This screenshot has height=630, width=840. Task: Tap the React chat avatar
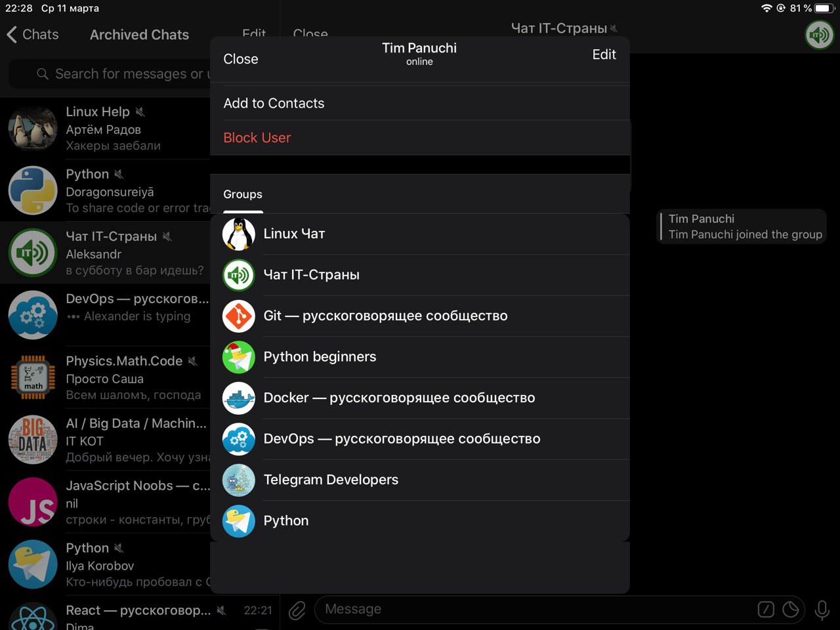click(33, 617)
